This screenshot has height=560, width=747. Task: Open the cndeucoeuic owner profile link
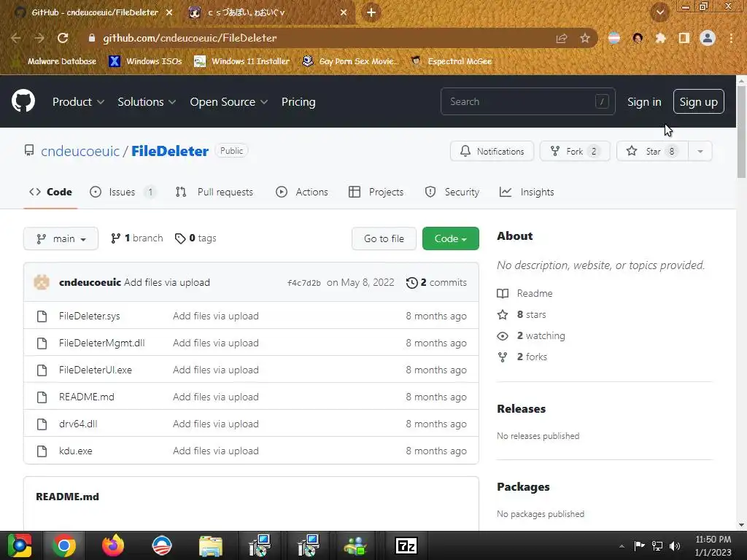(x=80, y=152)
